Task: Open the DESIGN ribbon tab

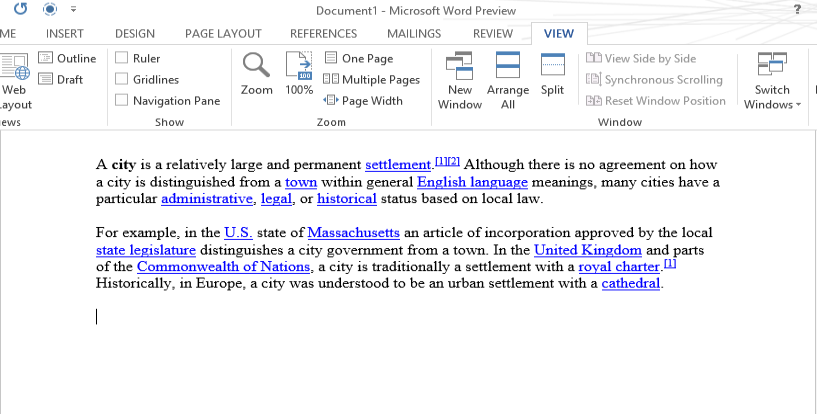Action: pos(135,34)
